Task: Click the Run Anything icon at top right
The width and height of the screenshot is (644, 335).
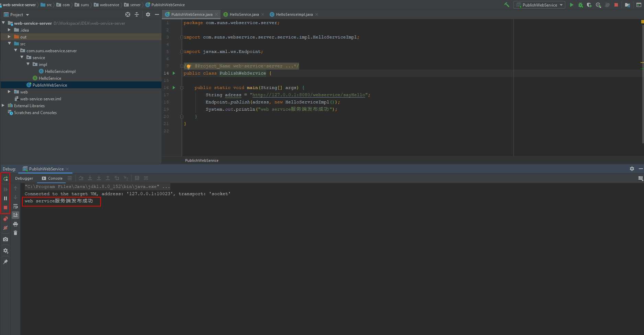Action: (x=639, y=5)
